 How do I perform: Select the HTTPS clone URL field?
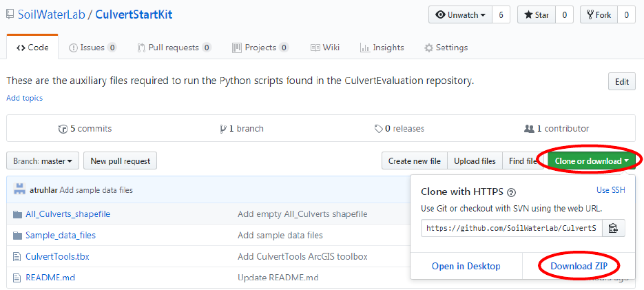click(x=512, y=228)
